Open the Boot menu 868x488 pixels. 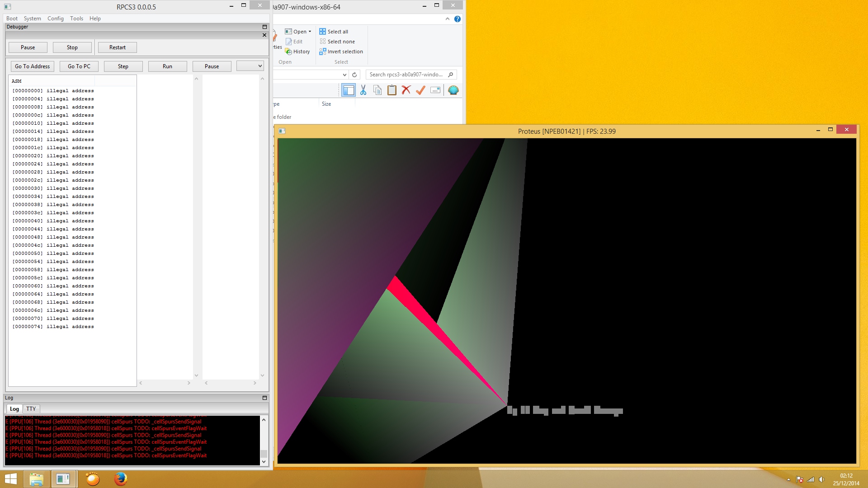tap(12, 19)
